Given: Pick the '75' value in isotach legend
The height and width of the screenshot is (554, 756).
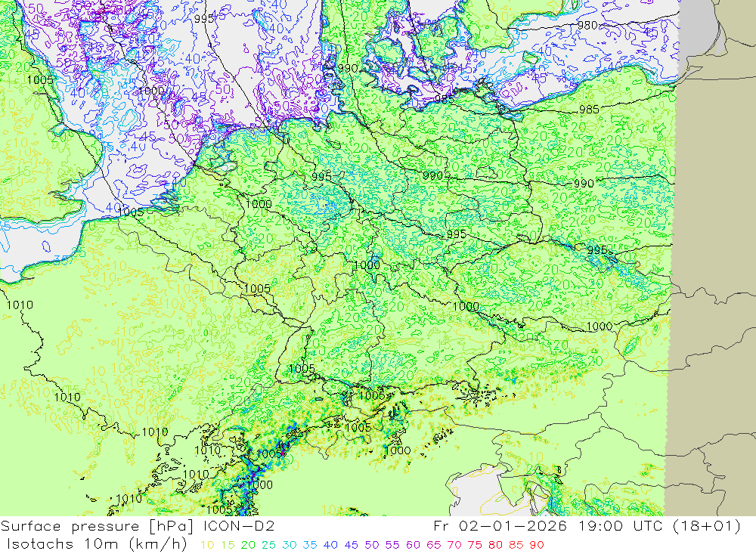Looking at the screenshot, I should tap(475, 546).
